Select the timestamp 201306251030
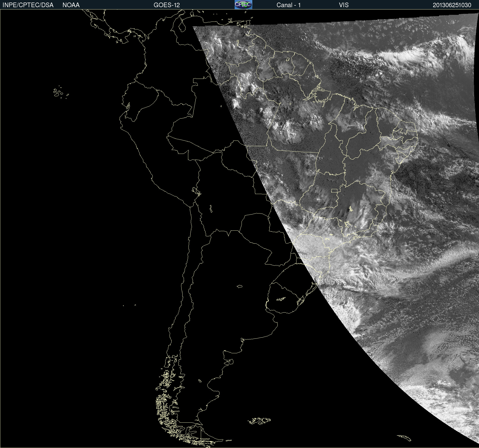This screenshot has height=448, width=479. (x=452, y=5)
